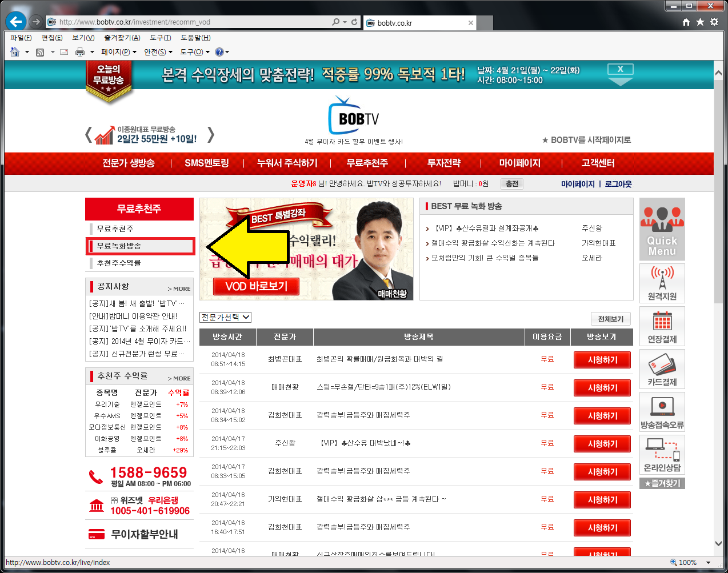Open the 도구(O) command bar dropdown
Viewport: 728px width, 573px height.
coord(195,52)
